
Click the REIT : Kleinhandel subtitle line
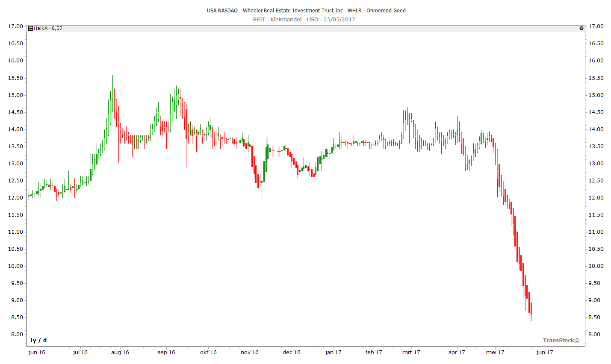pyautogui.click(x=304, y=20)
